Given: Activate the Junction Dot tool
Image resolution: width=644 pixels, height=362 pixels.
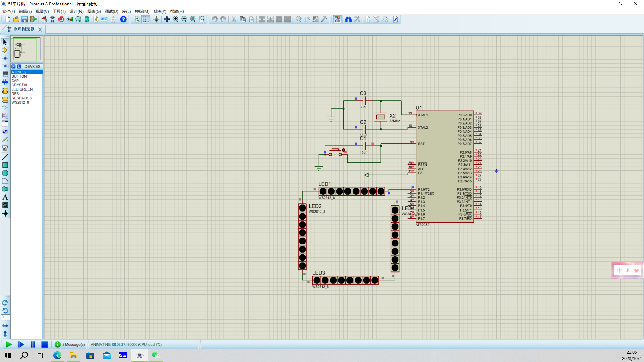Looking at the screenshot, I should pyautogui.click(x=5, y=58).
